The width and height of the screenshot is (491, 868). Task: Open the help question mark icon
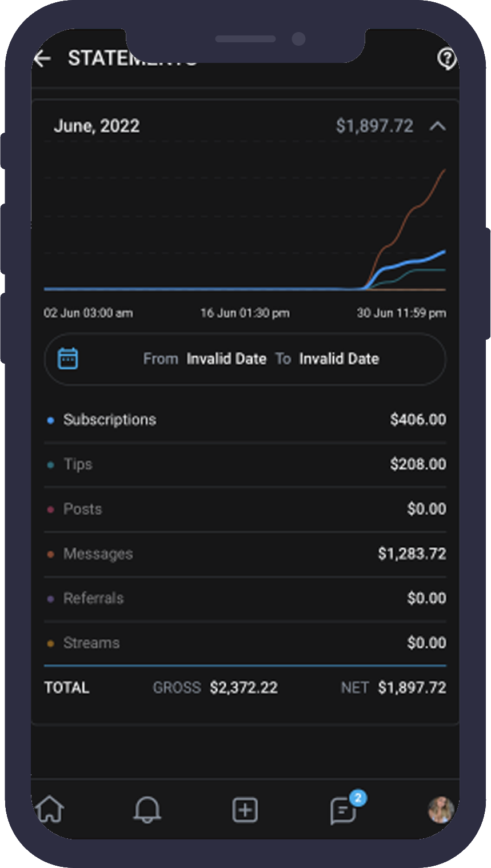tap(446, 58)
